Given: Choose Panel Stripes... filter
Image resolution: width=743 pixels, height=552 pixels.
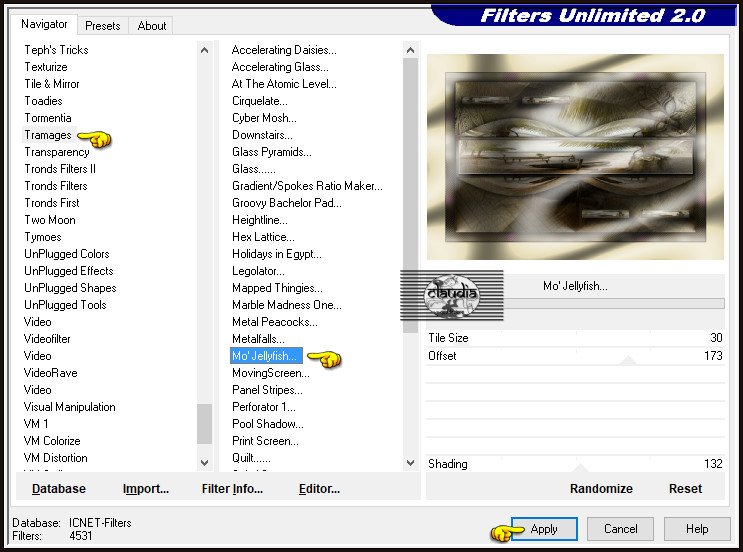Looking at the screenshot, I should click(267, 390).
